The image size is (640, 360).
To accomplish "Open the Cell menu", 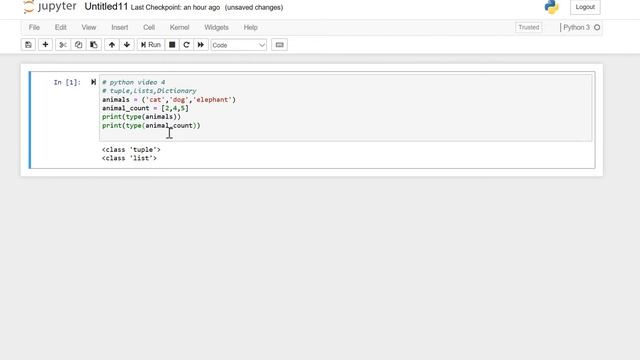I will (149, 27).
